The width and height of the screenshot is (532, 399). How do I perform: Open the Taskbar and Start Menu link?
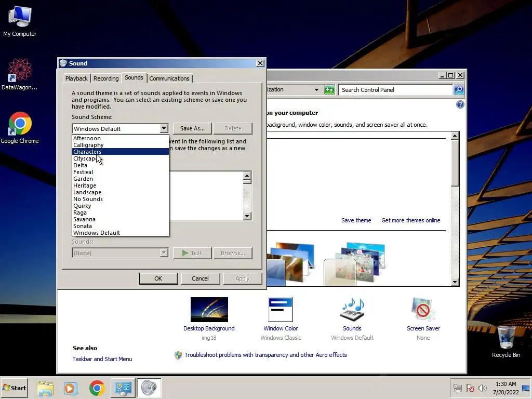[102, 359]
